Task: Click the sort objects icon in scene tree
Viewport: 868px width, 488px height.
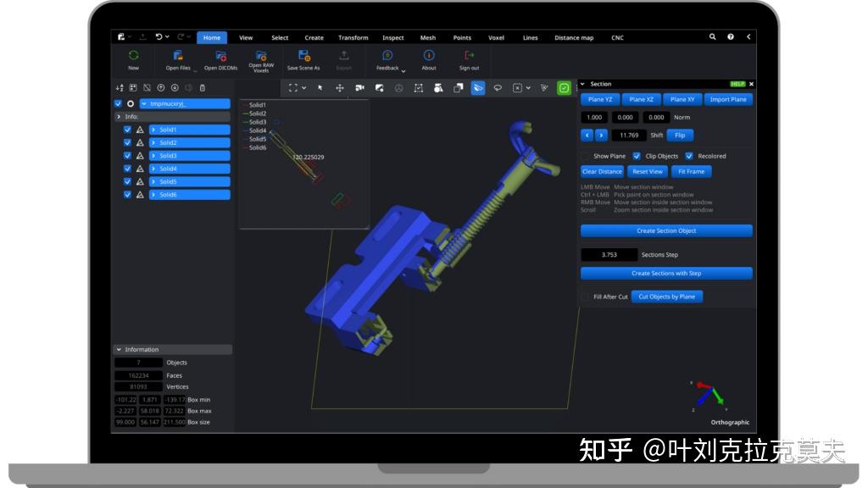Action: point(120,88)
